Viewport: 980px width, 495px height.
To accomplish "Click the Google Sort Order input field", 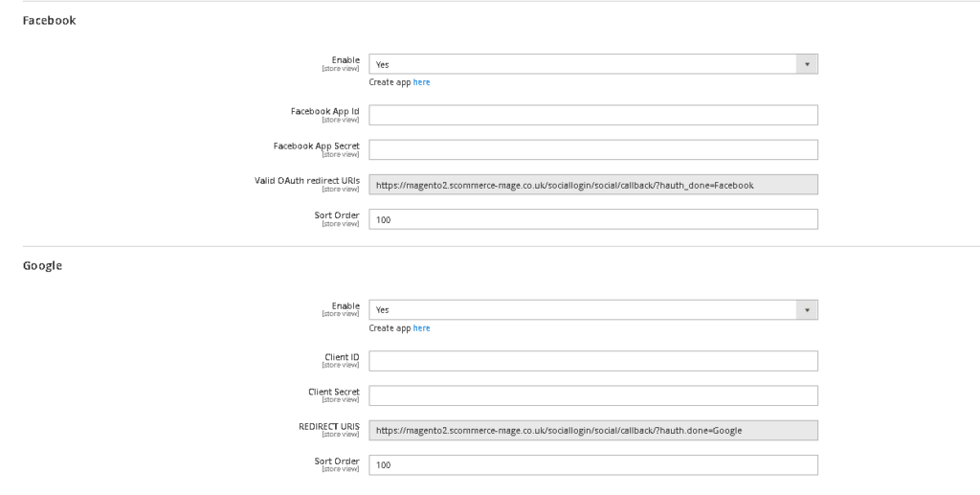I will [x=593, y=465].
